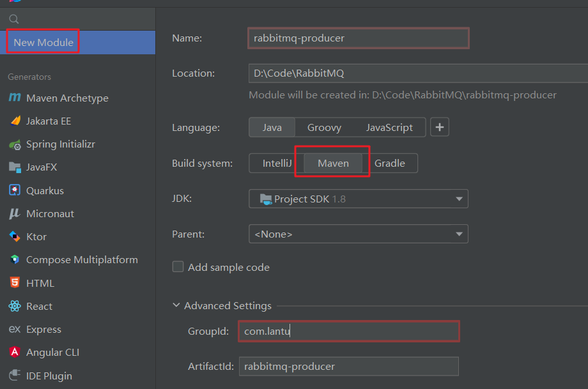Click the JDK dropdown arrow

point(459,199)
